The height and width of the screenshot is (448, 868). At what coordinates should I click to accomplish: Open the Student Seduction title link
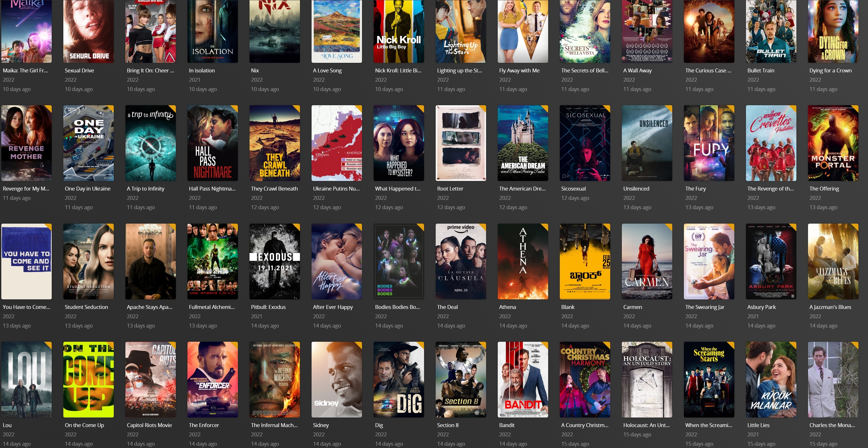tap(86, 307)
